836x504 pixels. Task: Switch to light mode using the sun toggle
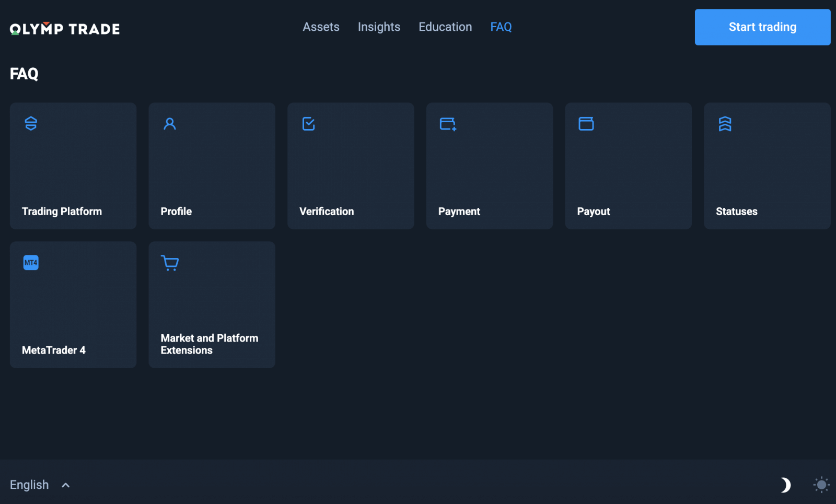821,485
